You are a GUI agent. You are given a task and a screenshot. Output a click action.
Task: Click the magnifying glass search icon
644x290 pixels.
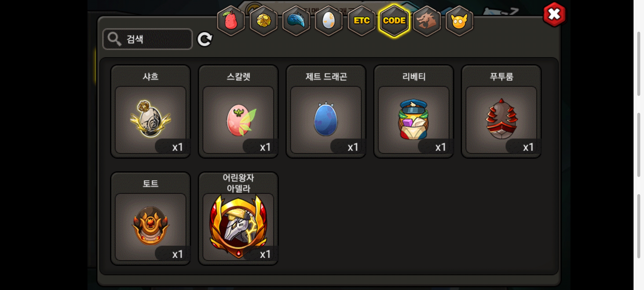pos(115,39)
